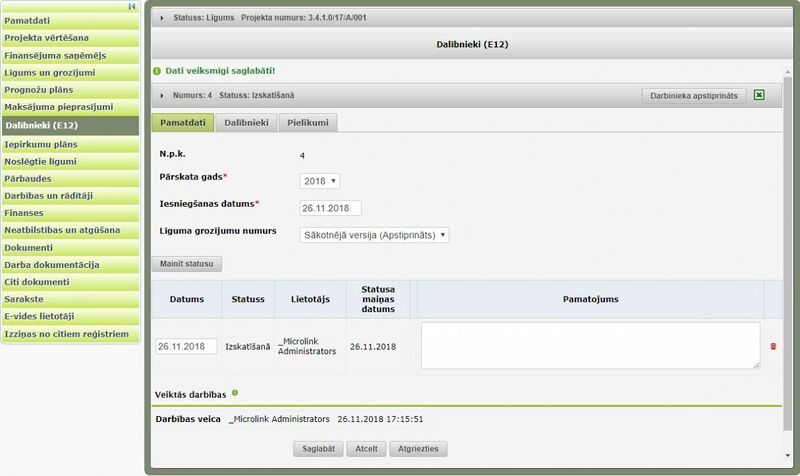Click the Atcelt button
Screen dimensions: 800x476
[366, 449]
